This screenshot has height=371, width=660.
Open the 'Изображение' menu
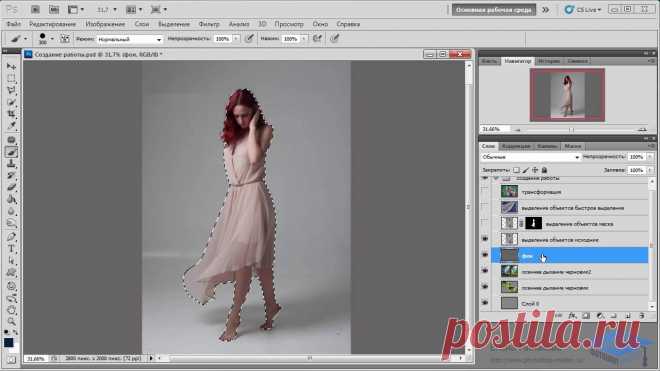click(x=105, y=24)
